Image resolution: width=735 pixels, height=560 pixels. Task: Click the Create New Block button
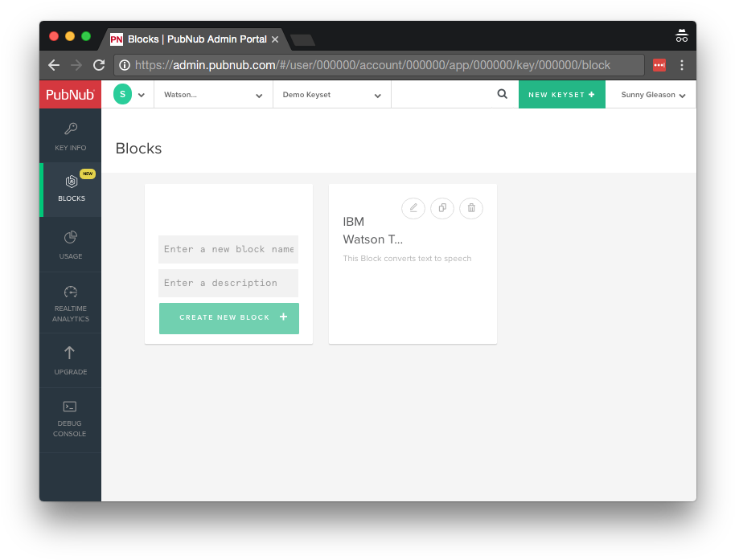(x=229, y=318)
